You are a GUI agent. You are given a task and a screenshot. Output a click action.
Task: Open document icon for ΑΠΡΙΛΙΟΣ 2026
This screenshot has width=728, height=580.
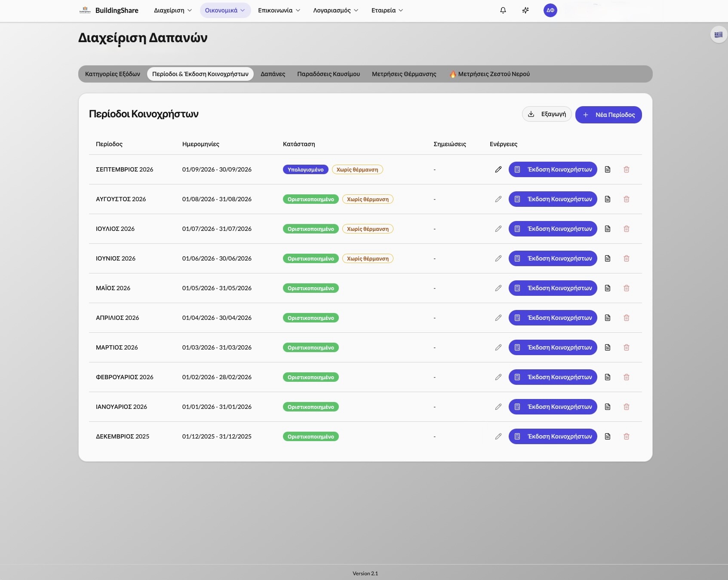(608, 318)
